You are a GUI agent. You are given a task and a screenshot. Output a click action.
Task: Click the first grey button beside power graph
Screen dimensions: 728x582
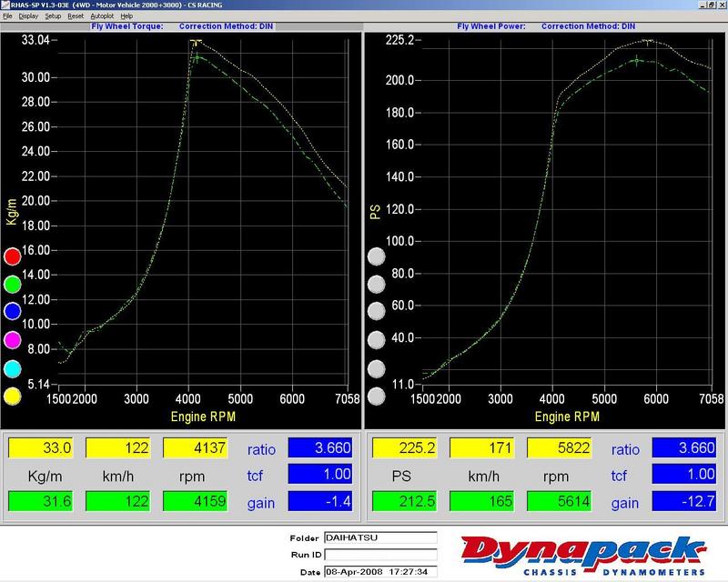pos(377,256)
